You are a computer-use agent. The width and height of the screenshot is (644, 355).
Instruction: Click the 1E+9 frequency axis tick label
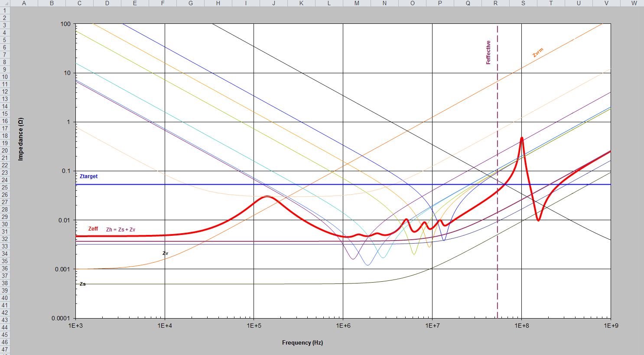(x=611, y=326)
